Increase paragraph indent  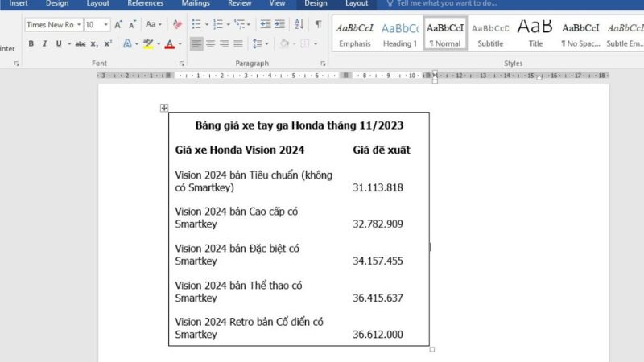tap(279, 24)
